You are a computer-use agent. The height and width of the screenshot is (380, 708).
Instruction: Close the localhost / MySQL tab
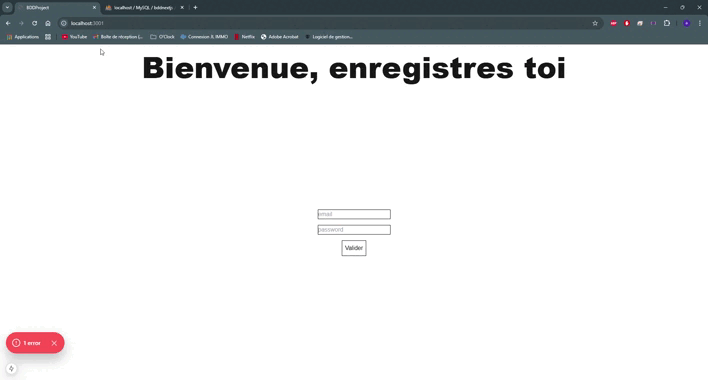(x=182, y=8)
